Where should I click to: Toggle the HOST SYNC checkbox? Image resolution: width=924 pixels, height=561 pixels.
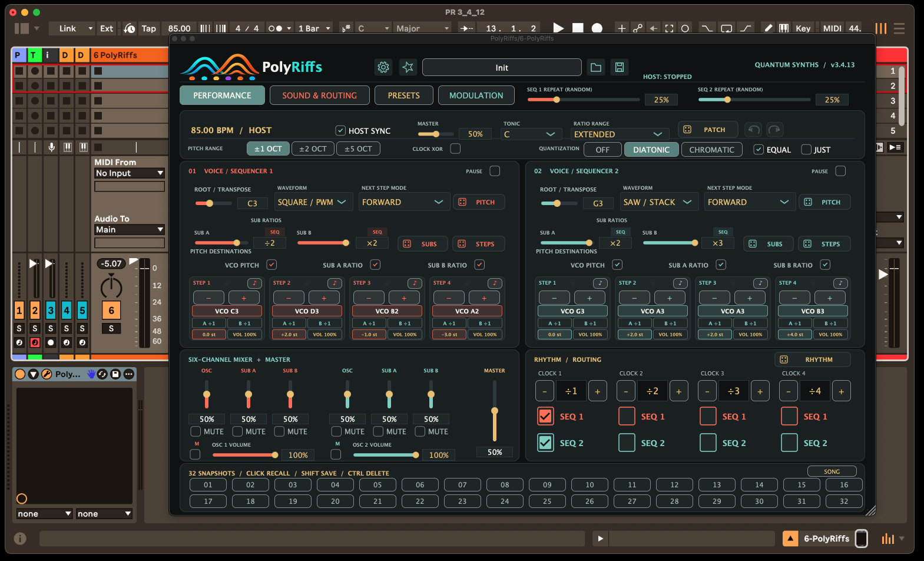click(340, 130)
